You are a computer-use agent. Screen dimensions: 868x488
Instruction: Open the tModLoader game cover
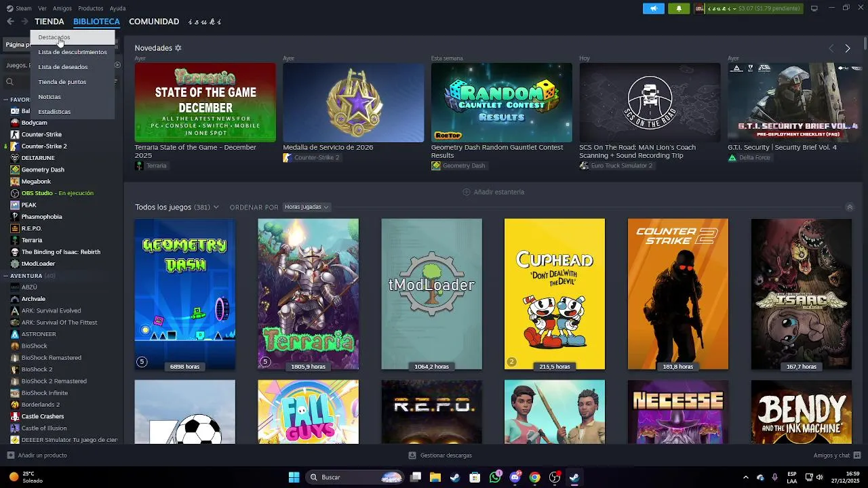[x=432, y=294]
